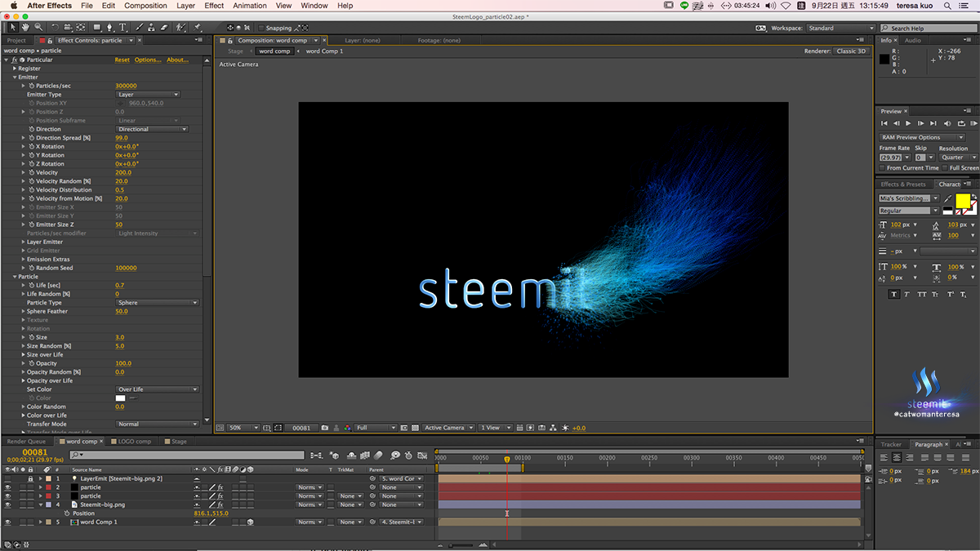980x551 pixels.
Task: Open the Workspace Standard dropdown
Action: point(840,28)
